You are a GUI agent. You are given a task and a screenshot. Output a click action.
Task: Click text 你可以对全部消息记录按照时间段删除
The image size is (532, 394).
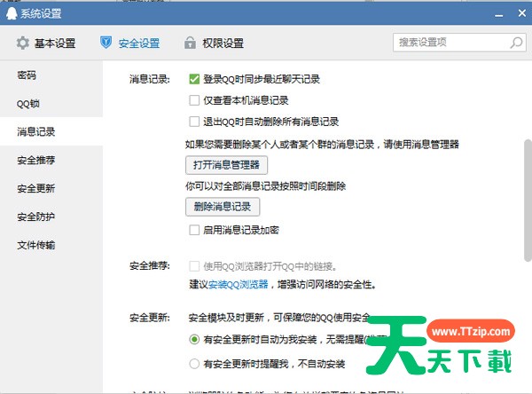point(266,186)
